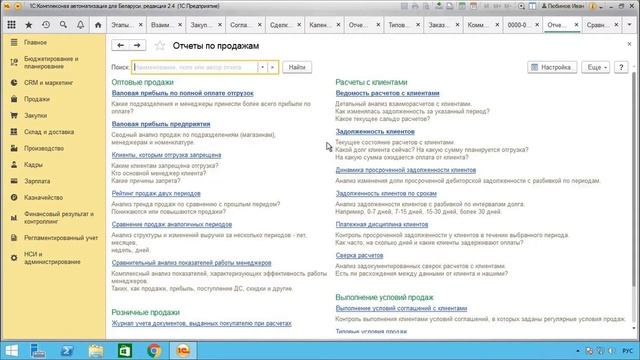This screenshot has height=360, width=640.
Task: Click the calendar icon in title bar
Action: coord(473,6)
